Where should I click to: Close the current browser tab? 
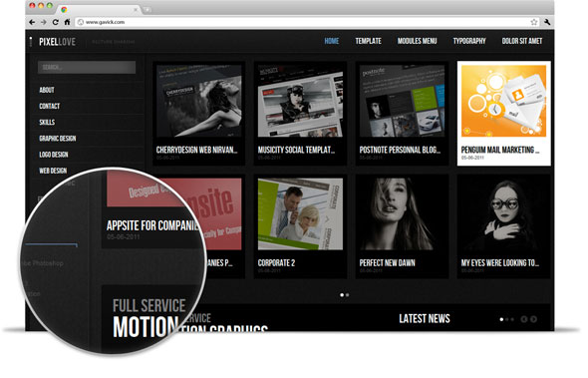(x=136, y=10)
